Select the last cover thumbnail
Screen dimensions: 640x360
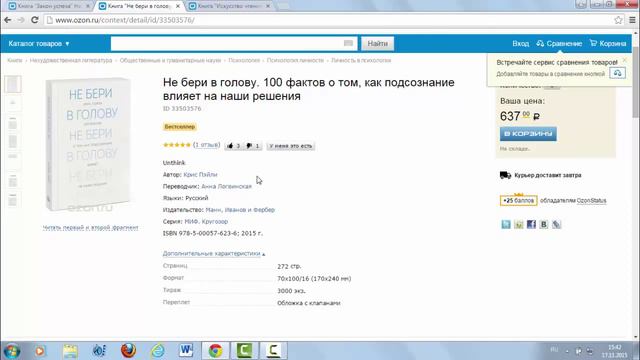[13, 200]
